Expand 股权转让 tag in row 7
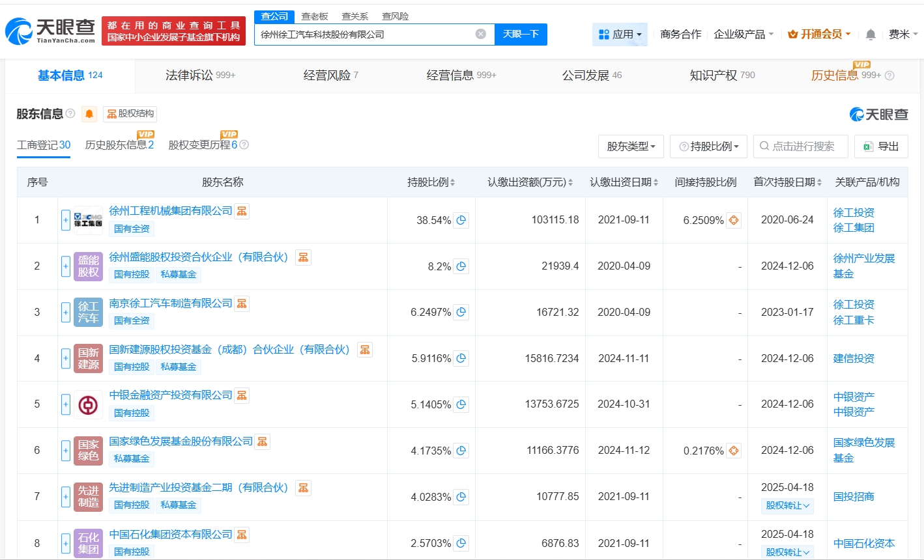This screenshot has height=560, width=924. click(x=788, y=505)
